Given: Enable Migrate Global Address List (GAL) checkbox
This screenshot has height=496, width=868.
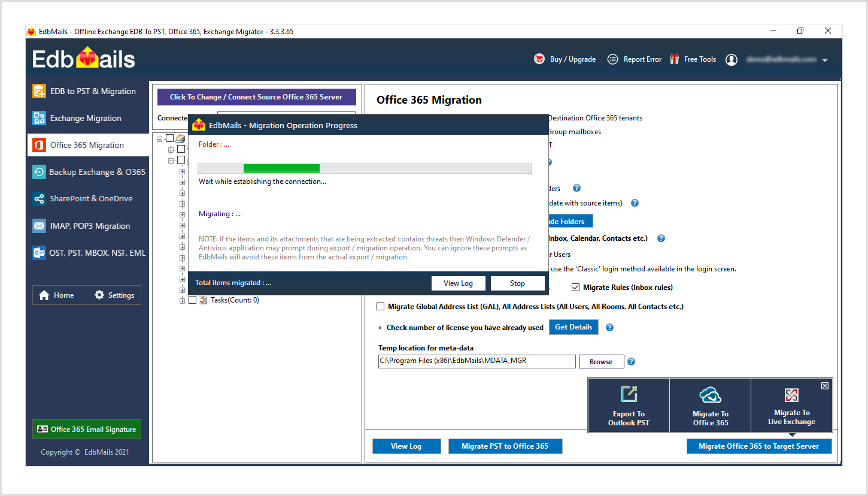Looking at the screenshot, I should 380,307.
